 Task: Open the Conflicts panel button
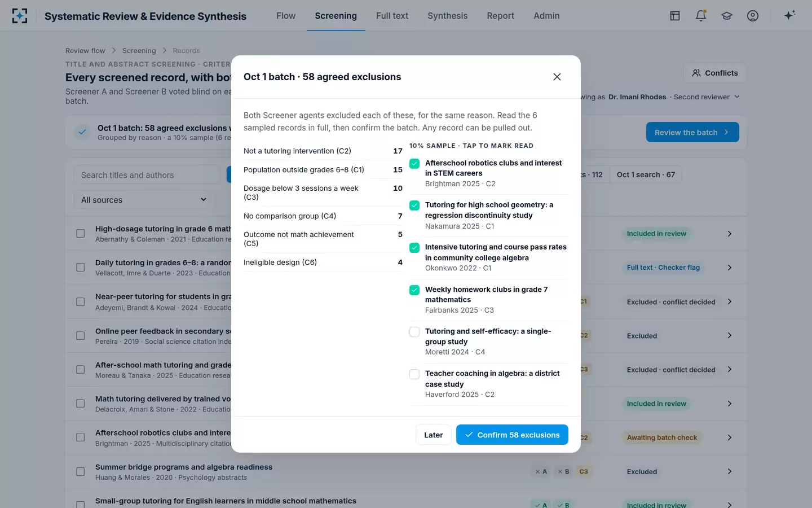click(715, 73)
